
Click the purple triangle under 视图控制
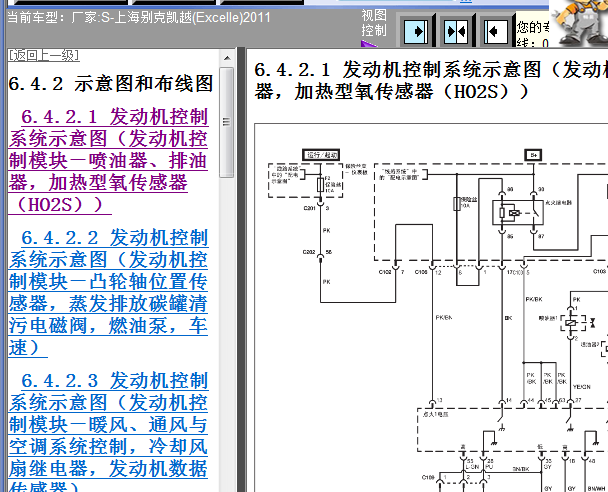368,43
